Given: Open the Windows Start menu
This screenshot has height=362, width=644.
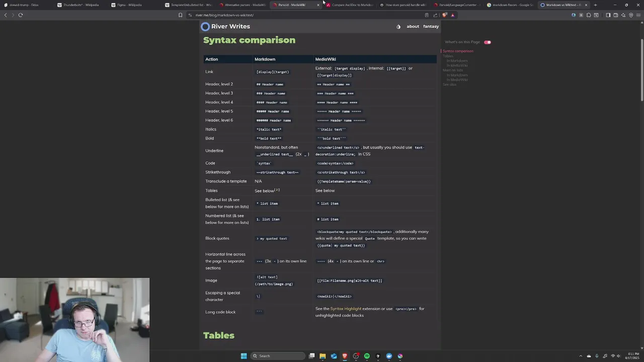Looking at the screenshot, I should coord(244,356).
